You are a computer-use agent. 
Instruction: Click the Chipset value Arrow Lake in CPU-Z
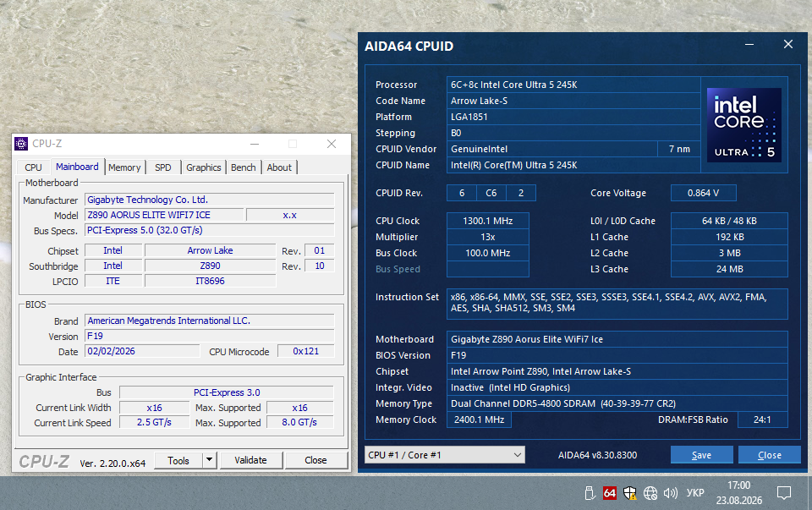point(211,250)
